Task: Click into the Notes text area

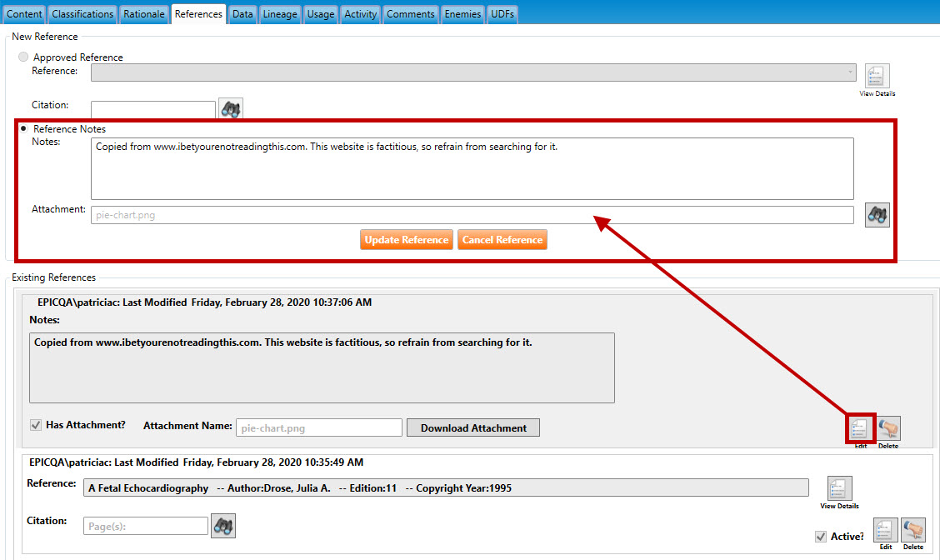Action: [472, 168]
